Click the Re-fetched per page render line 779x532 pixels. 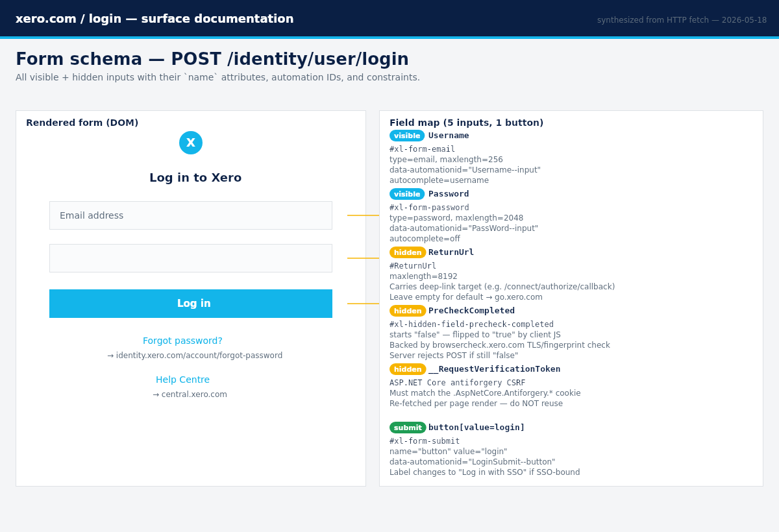[476, 404]
